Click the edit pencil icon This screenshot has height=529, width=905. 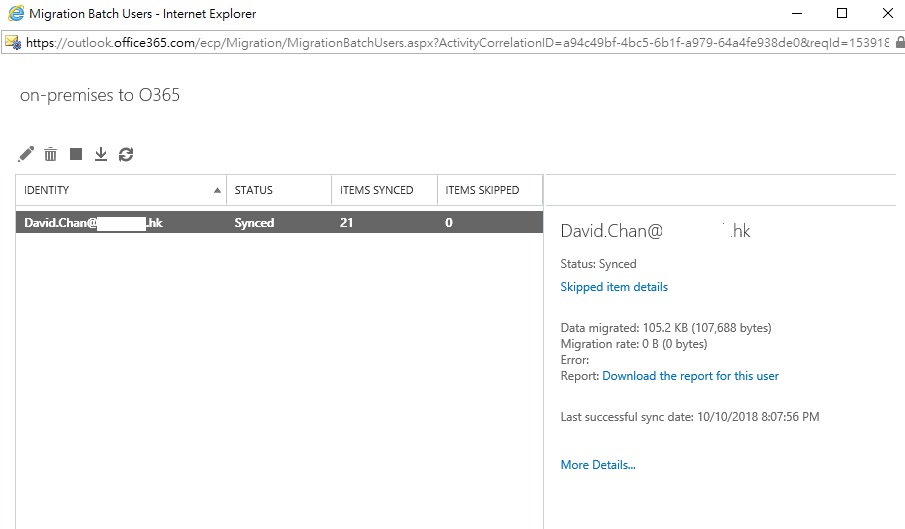click(x=26, y=154)
